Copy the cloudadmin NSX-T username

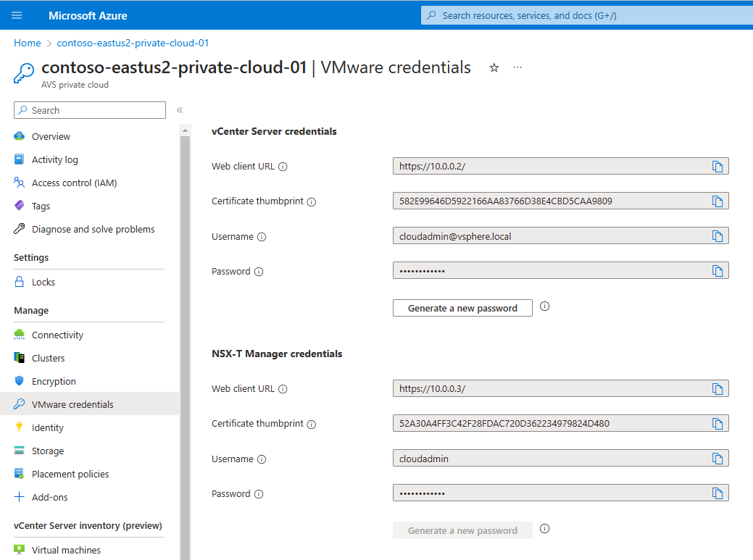tap(718, 458)
